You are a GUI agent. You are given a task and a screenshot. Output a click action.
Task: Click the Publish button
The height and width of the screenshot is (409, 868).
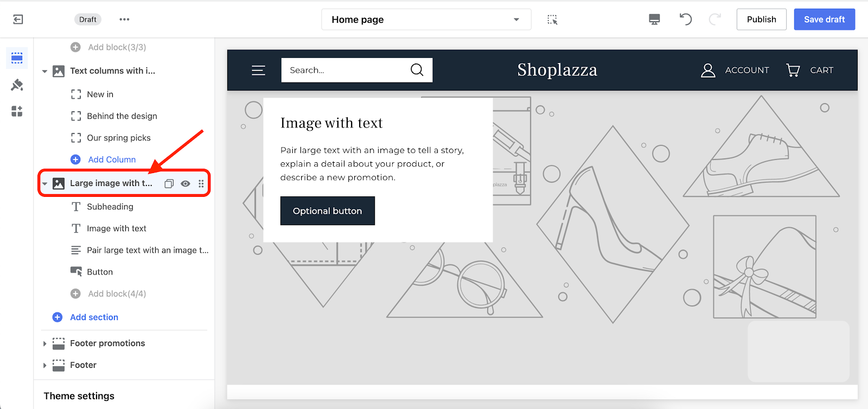761,20
